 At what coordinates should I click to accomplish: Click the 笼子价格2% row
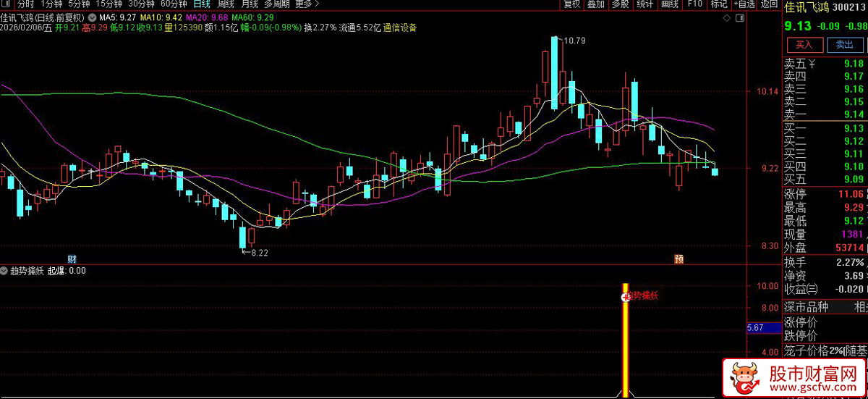pyautogui.click(x=825, y=350)
